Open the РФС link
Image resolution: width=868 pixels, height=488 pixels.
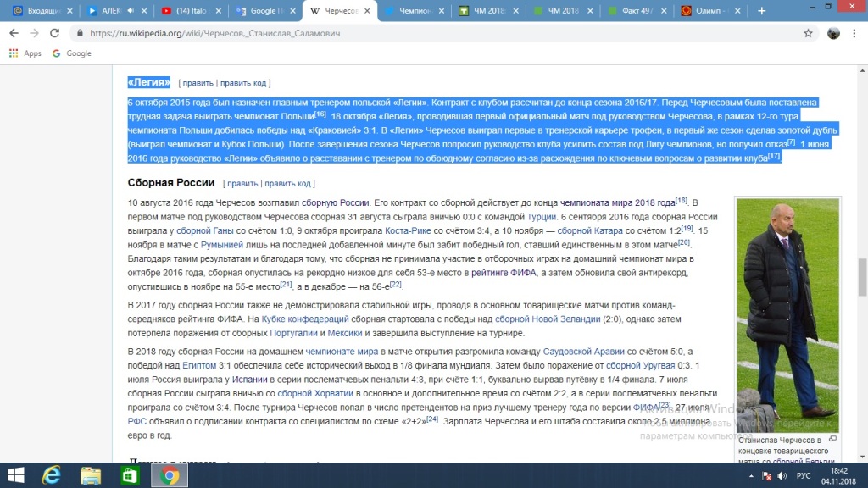136,421
